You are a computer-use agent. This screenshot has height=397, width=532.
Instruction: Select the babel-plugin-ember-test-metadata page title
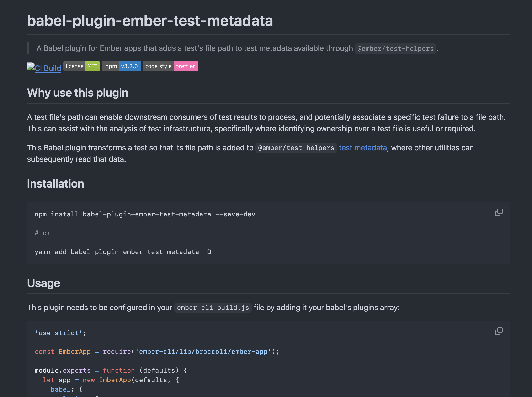[x=150, y=21]
